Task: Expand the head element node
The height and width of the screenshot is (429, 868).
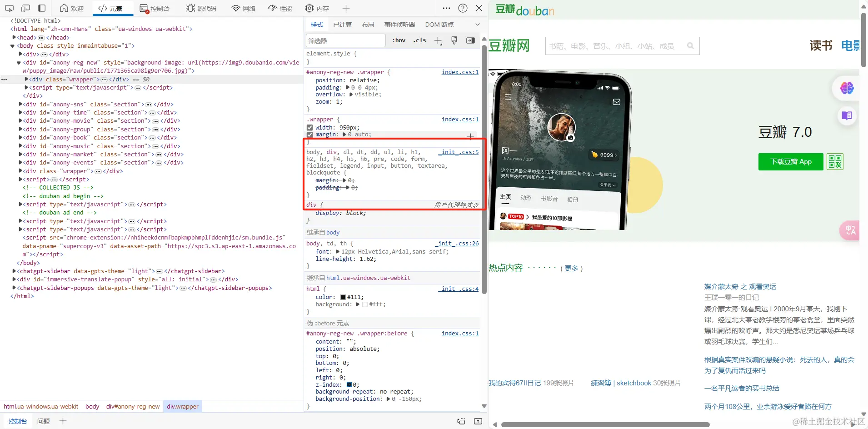Action: (14, 37)
